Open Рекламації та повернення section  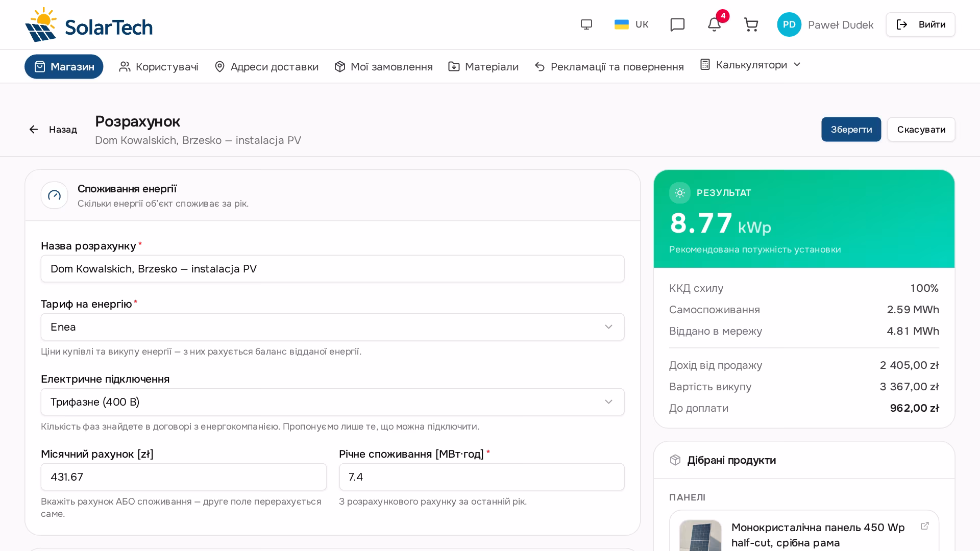click(x=609, y=66)
